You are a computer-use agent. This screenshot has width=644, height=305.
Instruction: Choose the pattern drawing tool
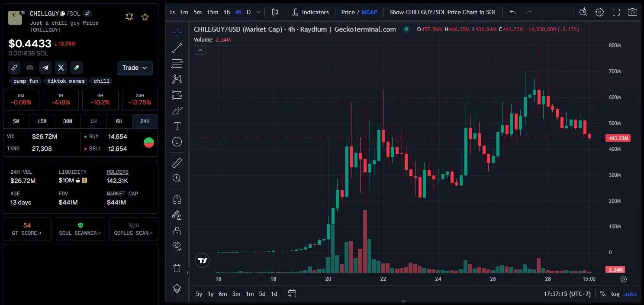coord(177,79)
